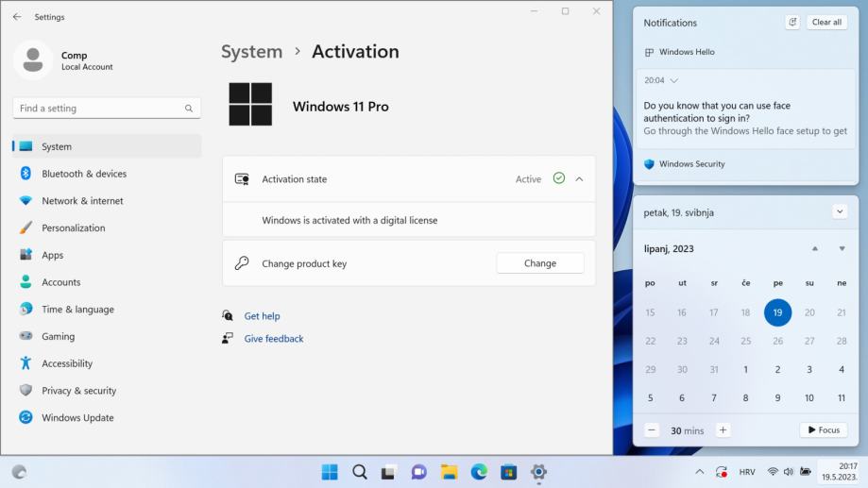This screenshot has width=868, height=488.
Task: Click the Find a setting search box
Action: point(99,109)
